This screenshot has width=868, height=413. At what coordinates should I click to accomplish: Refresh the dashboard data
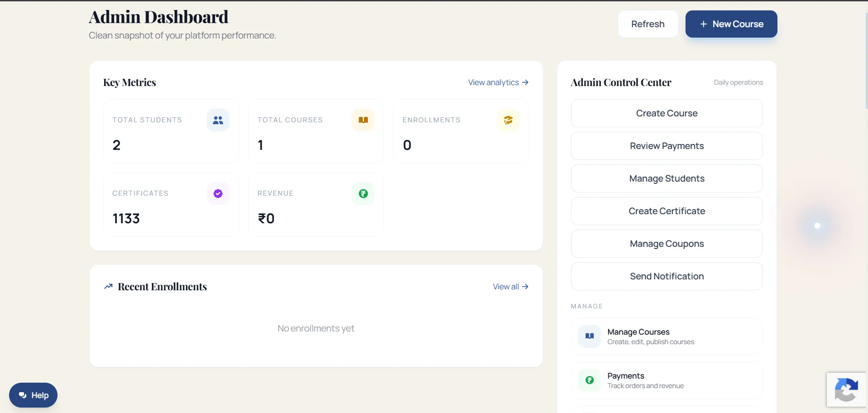pos(648,24)
